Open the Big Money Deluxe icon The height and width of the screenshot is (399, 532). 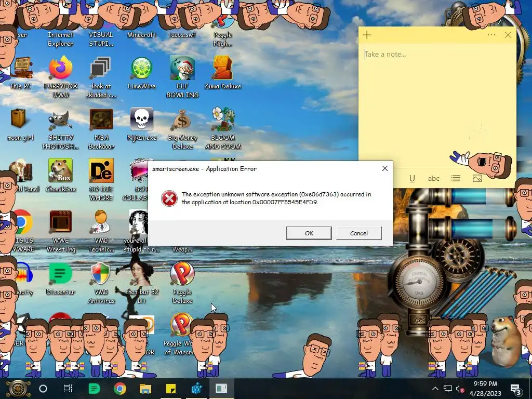click(x=182, y=129)
